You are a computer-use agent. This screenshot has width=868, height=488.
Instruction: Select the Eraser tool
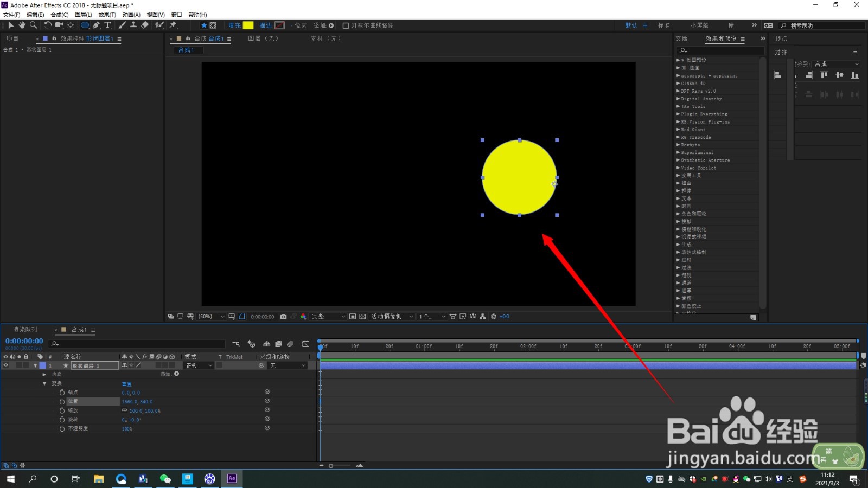pos(145,25)
